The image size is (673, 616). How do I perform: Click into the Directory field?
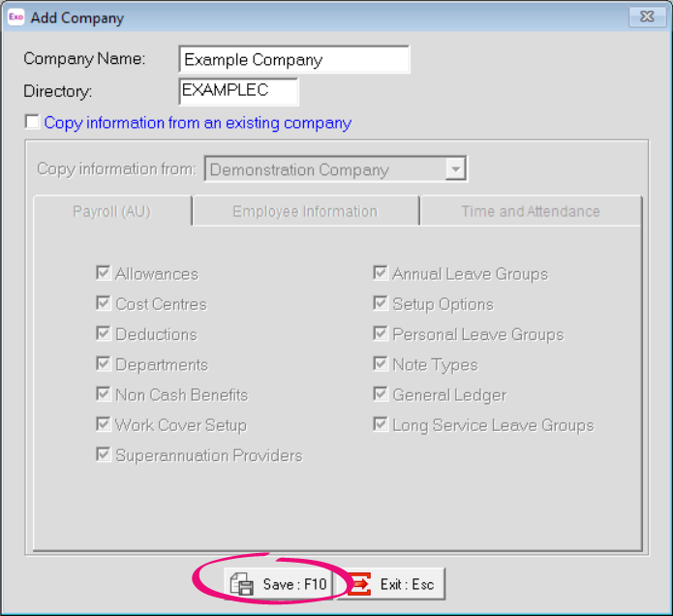[238, 91]
